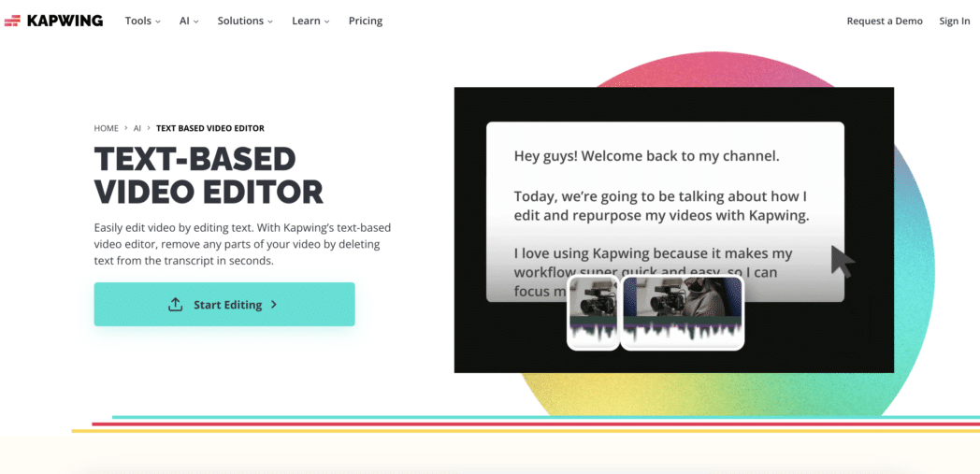980x474 pixels.
Task: Open the AI breadcrumb link
Action: pos(137,128)
